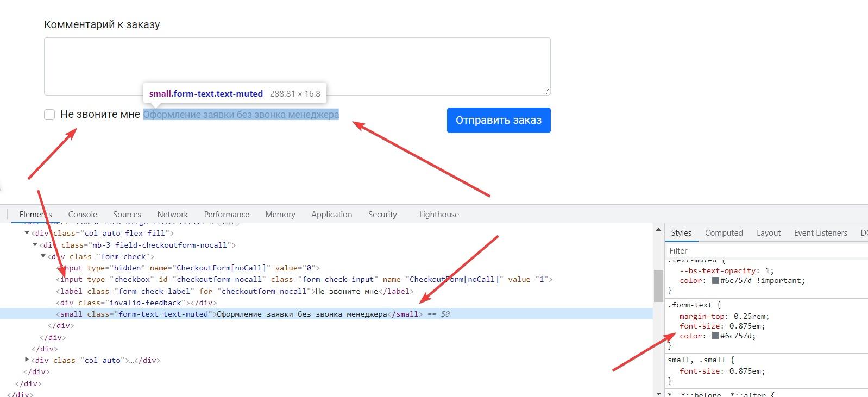Open the Console tab
This screenshot has width=868, height=397.
pos(83,215)
